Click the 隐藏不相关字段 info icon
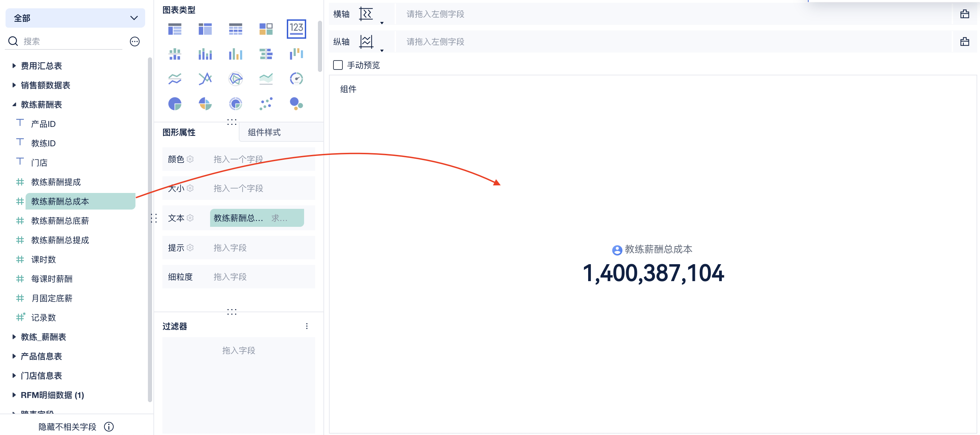This screenshot has height=435, width=980. 109,427
